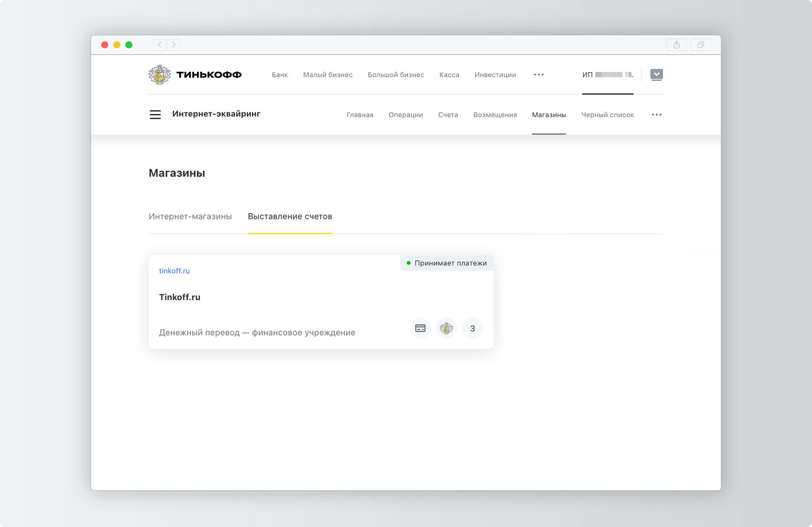Image resolution: width=812 pixels, height=527 pixels.
Task: Switch to Интернет-магазины tab
Action: point(190,216)
